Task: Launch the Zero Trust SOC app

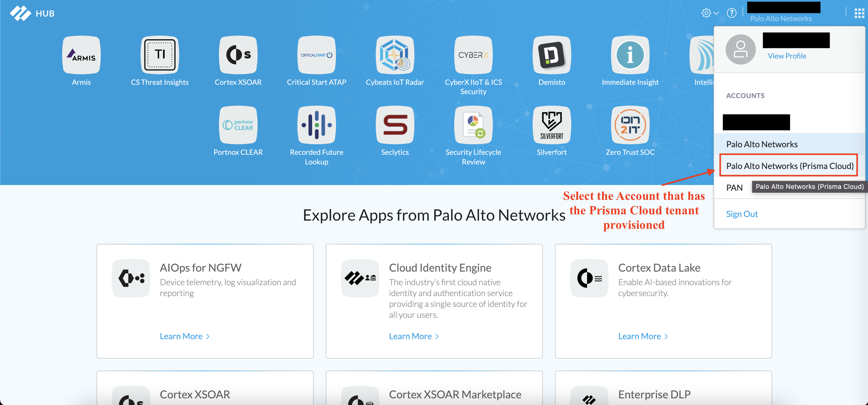Action: [630, 125]
